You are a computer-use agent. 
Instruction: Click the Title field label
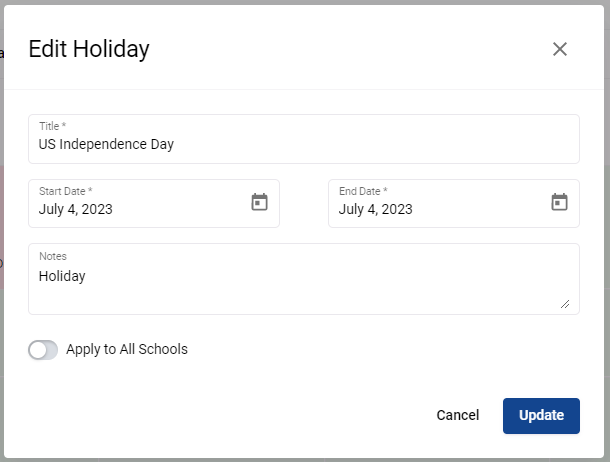click(53, 126)
